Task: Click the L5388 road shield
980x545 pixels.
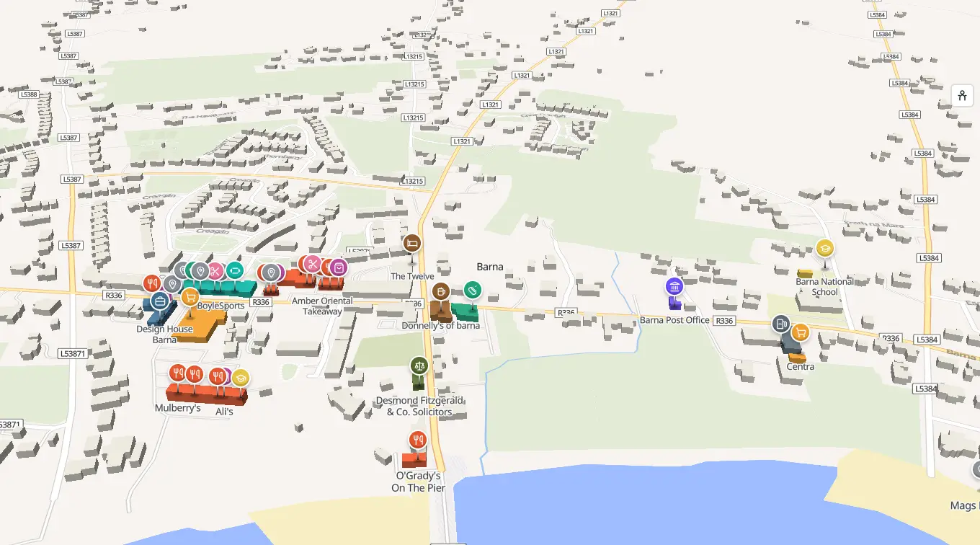Action: click(29, 94)
